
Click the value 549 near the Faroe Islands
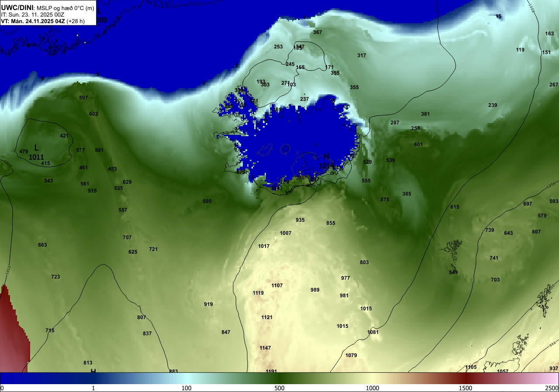click(453, 272)
